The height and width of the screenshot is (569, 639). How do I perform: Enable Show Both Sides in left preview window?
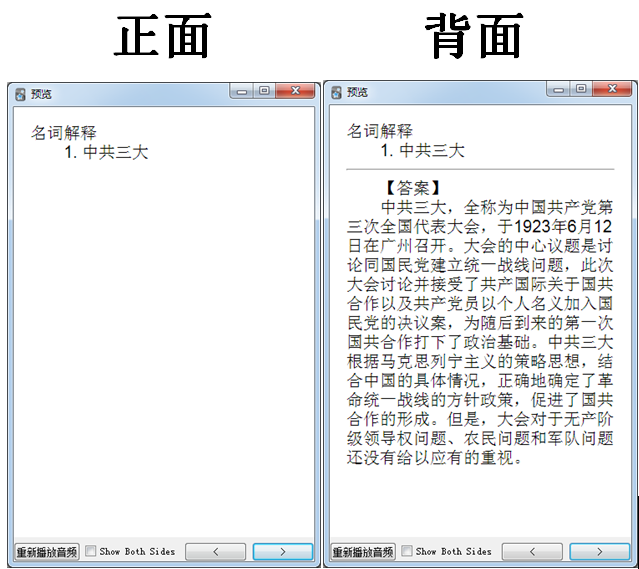[90, 551]
